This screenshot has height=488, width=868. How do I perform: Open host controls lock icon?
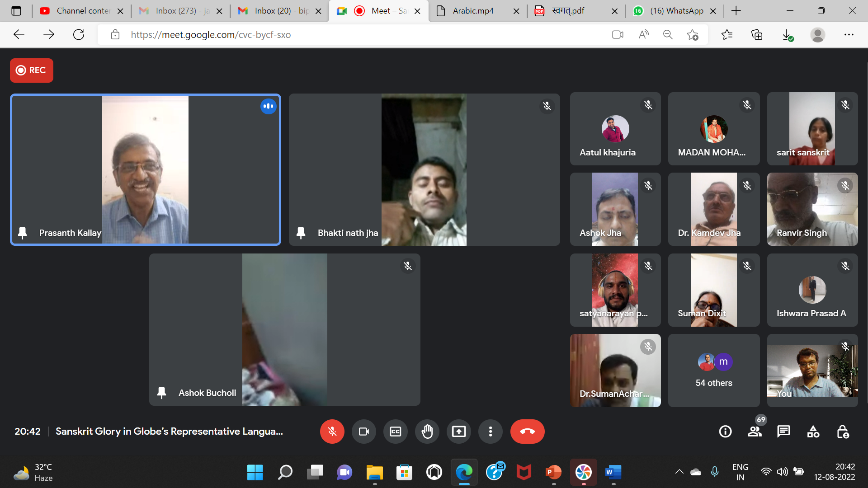click(842, 432)
